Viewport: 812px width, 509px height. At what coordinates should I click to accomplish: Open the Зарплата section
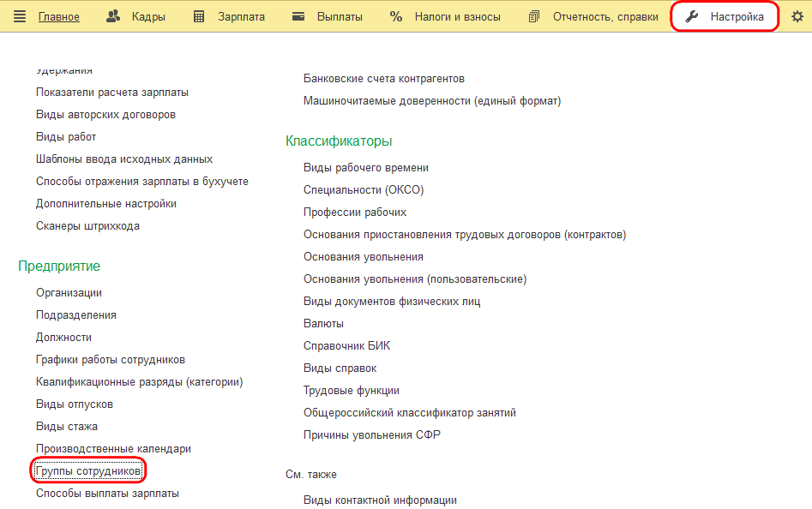tap(241, 17)
